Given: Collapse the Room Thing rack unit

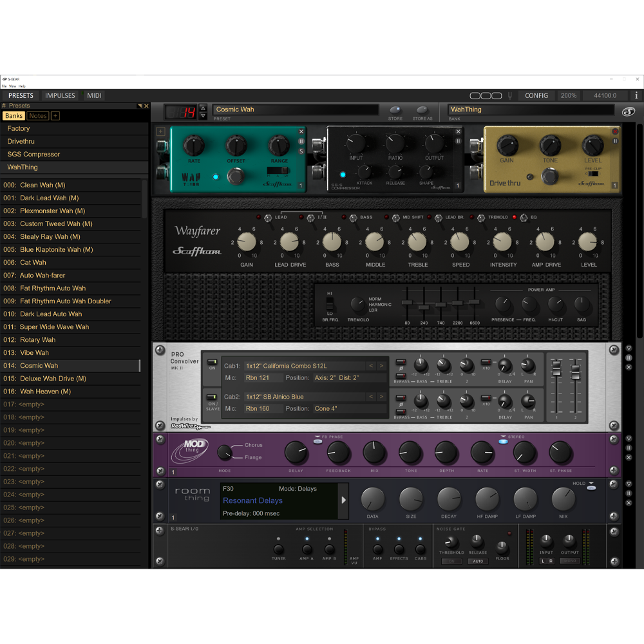Looking at the screenshot, I should pos(629,484).
